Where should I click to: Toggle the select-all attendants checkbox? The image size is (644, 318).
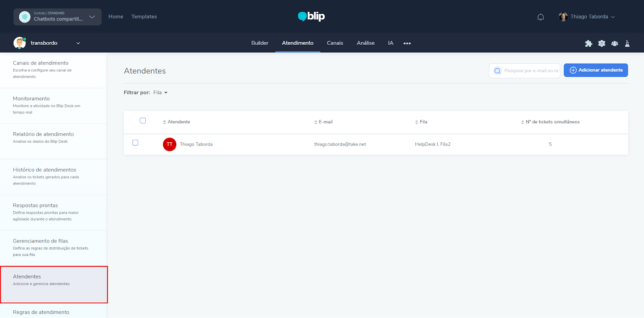pyautogui.click(x=142, y=121)
